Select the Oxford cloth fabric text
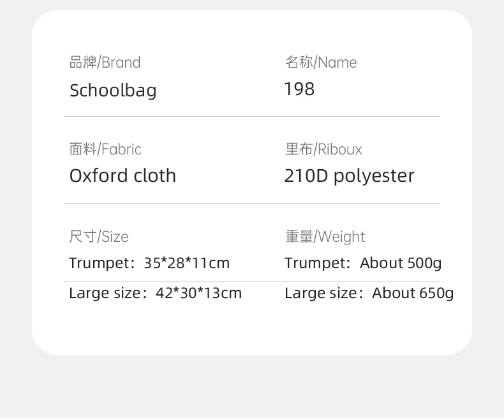The height and width of the screenshot is (420, 504). [x=122, y=176]
